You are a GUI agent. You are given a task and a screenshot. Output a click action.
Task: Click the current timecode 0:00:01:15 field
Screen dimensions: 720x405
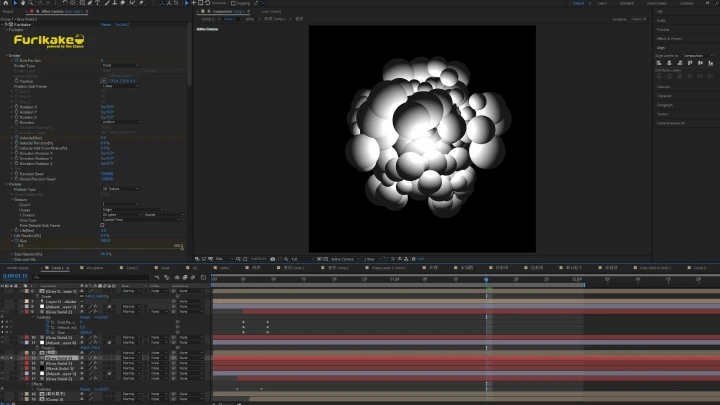click(x=15, y=276)
